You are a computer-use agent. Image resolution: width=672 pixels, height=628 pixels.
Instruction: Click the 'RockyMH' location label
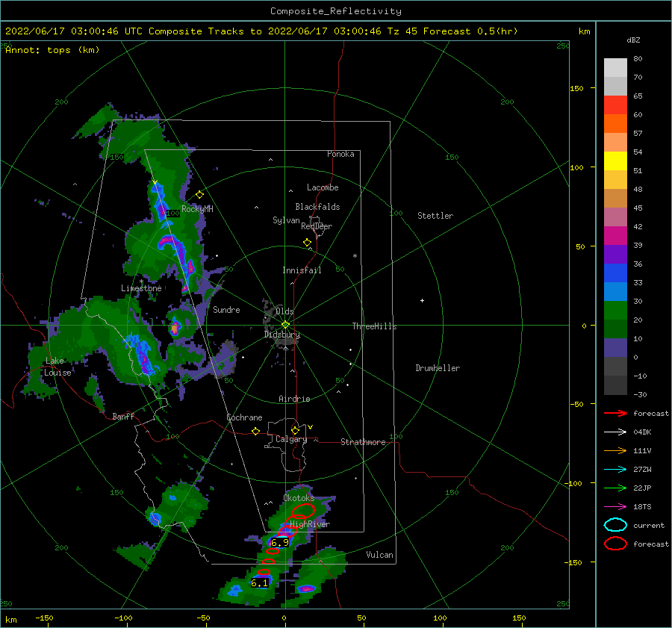click(x=197, y=209)
